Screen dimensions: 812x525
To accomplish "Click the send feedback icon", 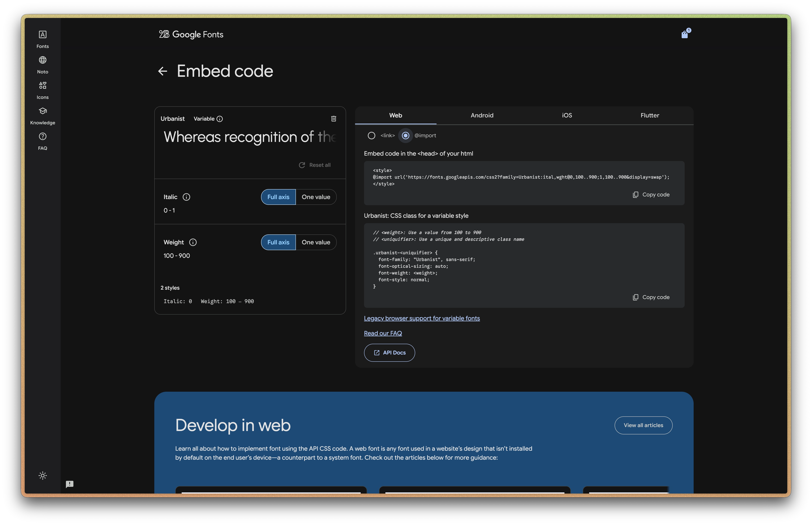I will tap(69, 484).
